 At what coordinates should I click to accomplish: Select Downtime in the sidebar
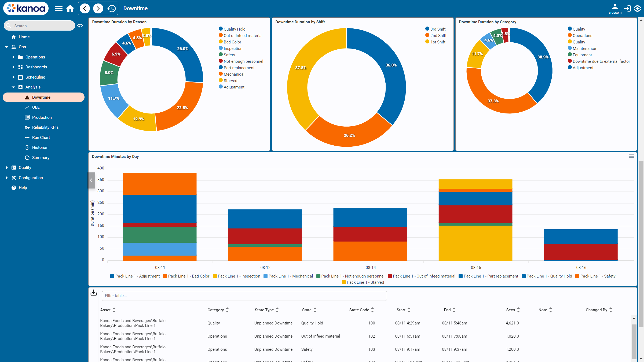click(x=43, y=97)
